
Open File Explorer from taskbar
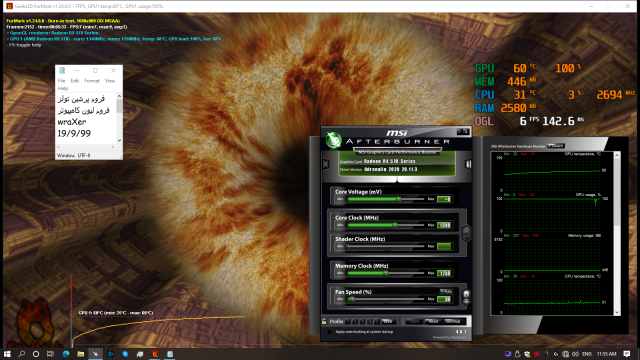coord(80,354)
